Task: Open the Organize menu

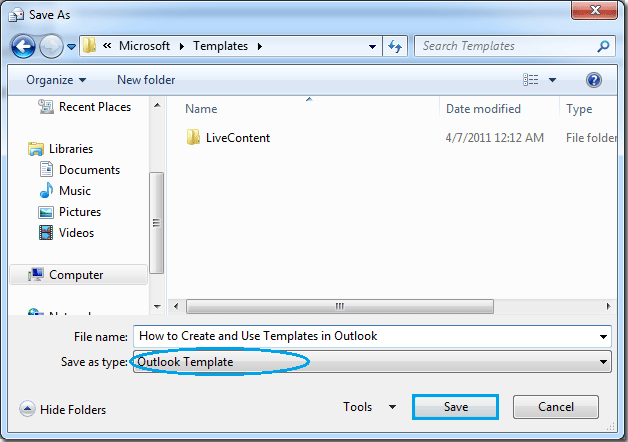Action: point(56,80)
